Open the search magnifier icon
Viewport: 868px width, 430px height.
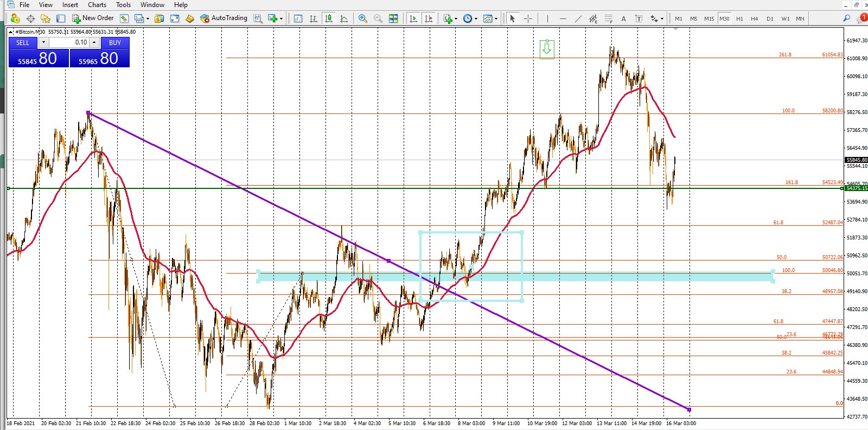pyautogui.click(x=847, y=18)
